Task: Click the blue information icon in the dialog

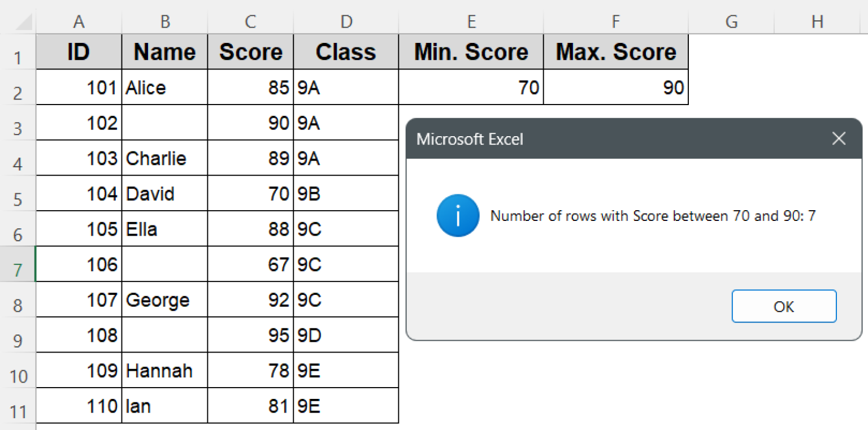Action: (458, 215)
